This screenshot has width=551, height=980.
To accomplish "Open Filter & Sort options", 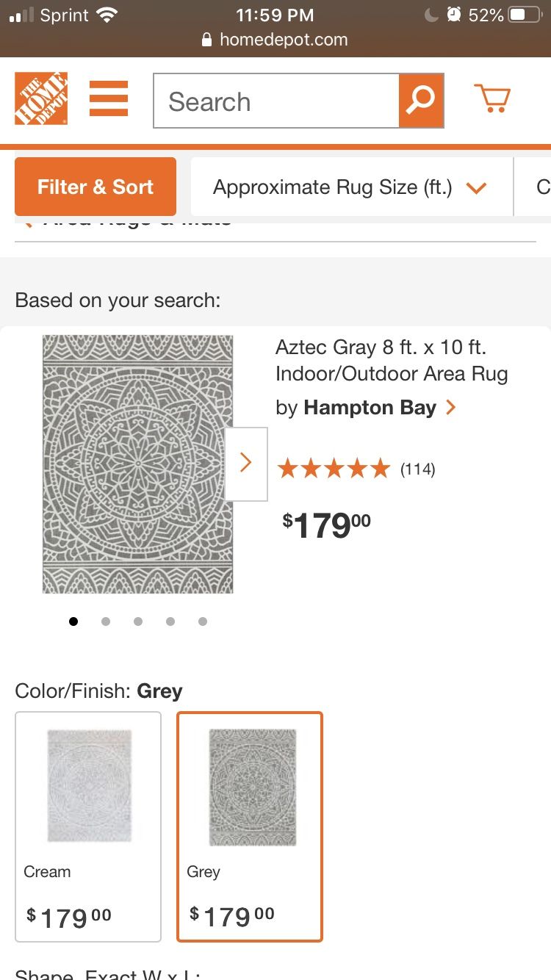I will (96, 187).
